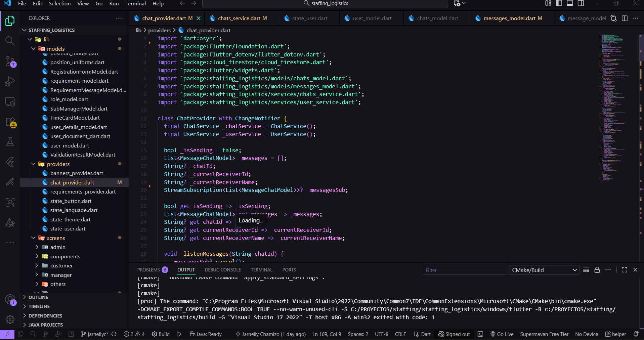Open the Testing flask icon
Viewport: 644px width, 340px height.
coord(10,142)
